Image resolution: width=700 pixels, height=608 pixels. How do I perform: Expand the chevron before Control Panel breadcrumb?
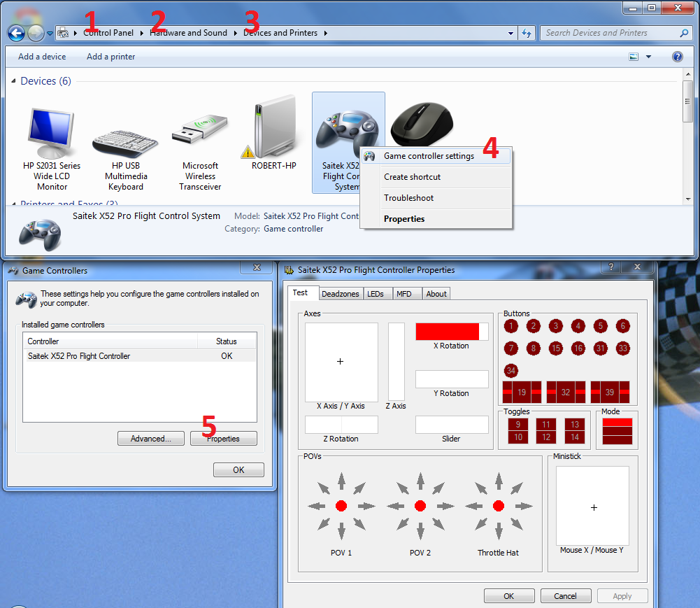click(76, 33)
